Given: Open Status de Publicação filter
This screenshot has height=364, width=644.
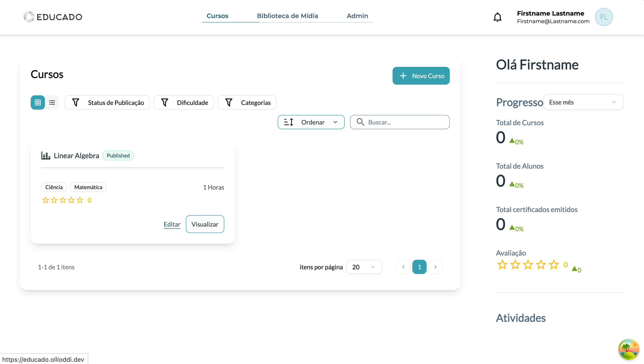Looking at the screenshot, I should tap(107, 102).
